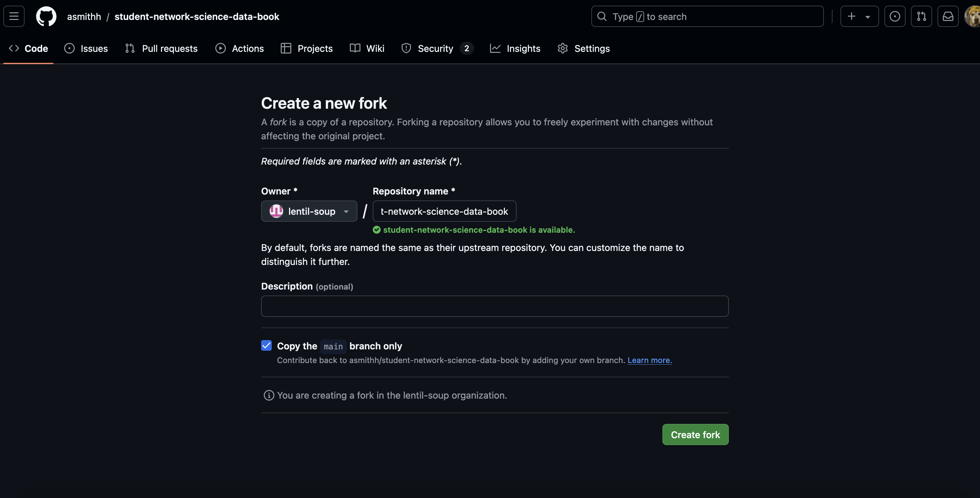980x498 pixels.
Task: Open the Actions tab
Action: point(239,48)
